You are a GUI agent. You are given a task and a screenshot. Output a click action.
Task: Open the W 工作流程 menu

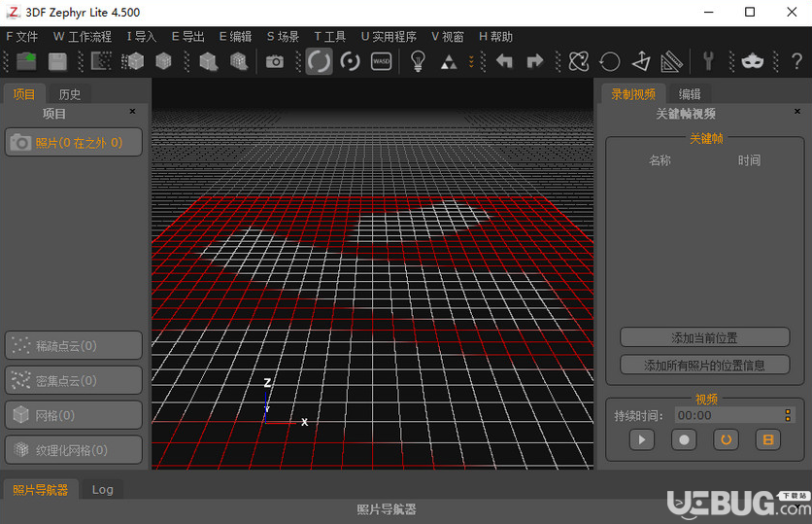click(83, 36)
